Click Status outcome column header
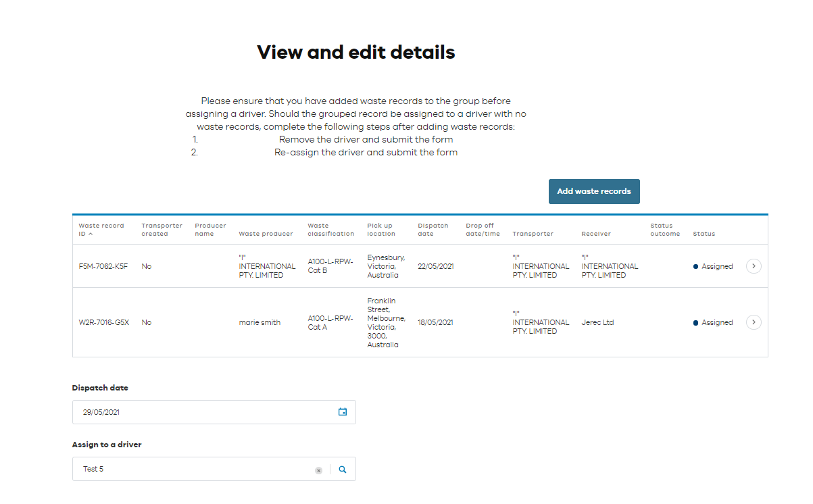This screenshot has height=504, width=813. (665, 230)
